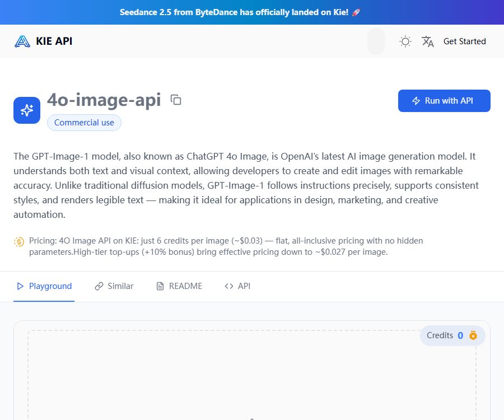Click the orange credits coin icon
This screenshot has height=420, width=504.
(473, 335)
